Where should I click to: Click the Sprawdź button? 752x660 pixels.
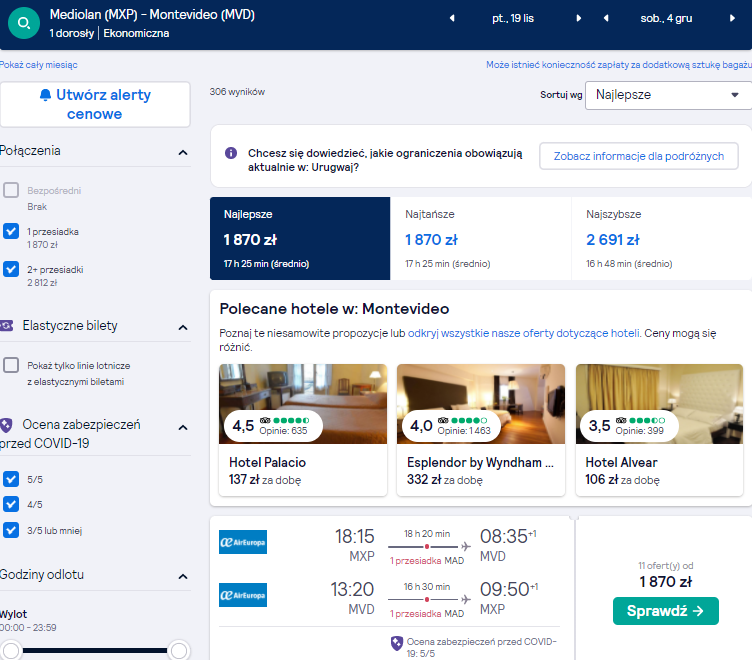(666, 611)
